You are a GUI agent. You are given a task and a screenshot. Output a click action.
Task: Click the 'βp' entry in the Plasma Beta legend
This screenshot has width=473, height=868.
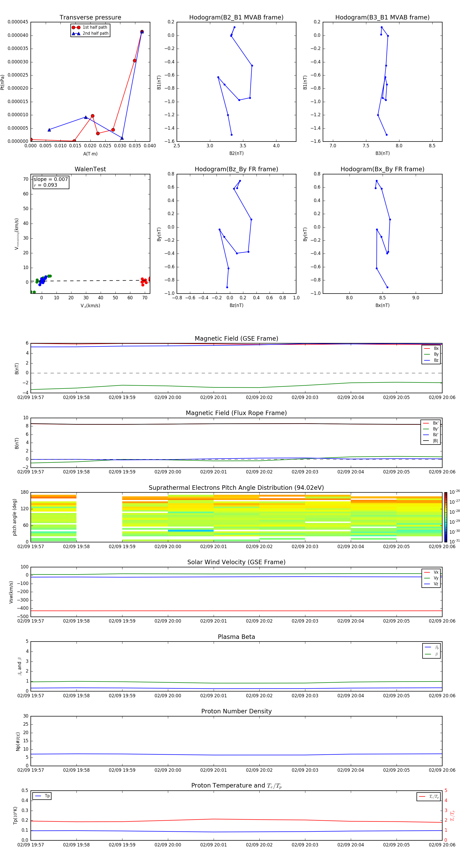click(432, 647)
